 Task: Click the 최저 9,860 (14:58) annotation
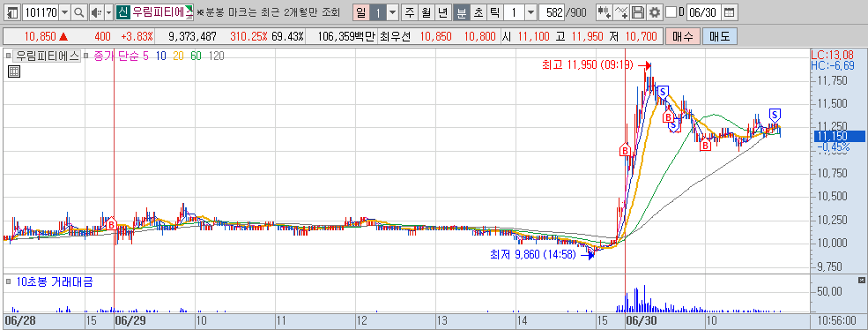(532, 255)
